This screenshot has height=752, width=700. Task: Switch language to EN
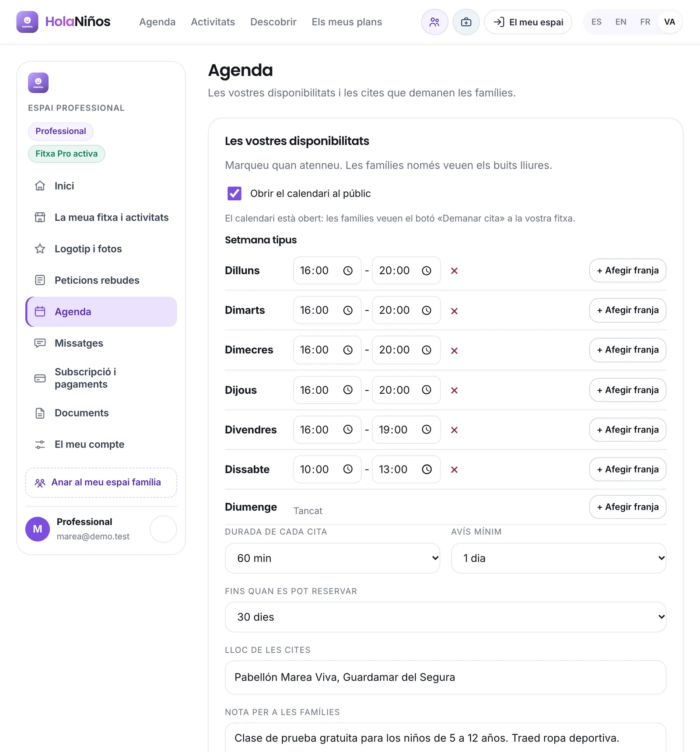(621, 22)
